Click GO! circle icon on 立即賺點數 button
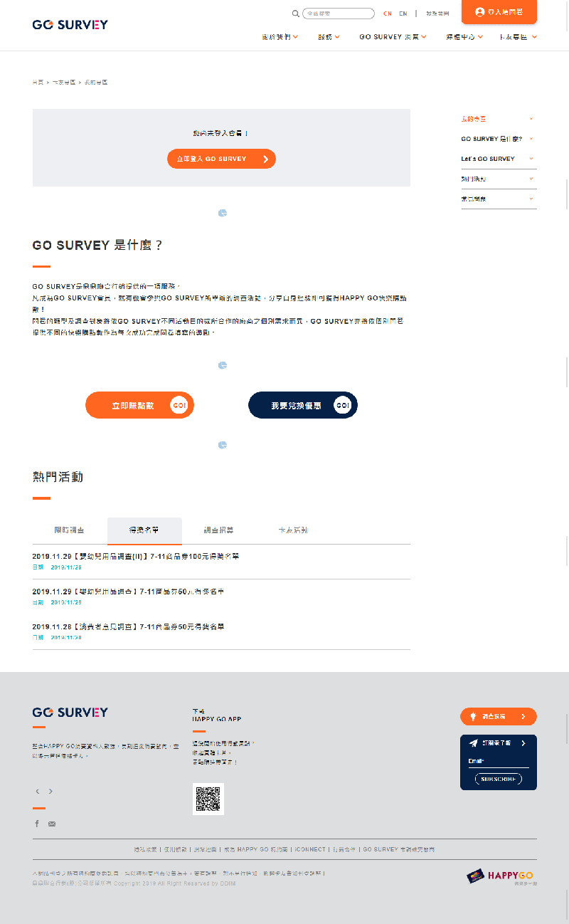This screenshot has height=924, width=569. point(179,405)
